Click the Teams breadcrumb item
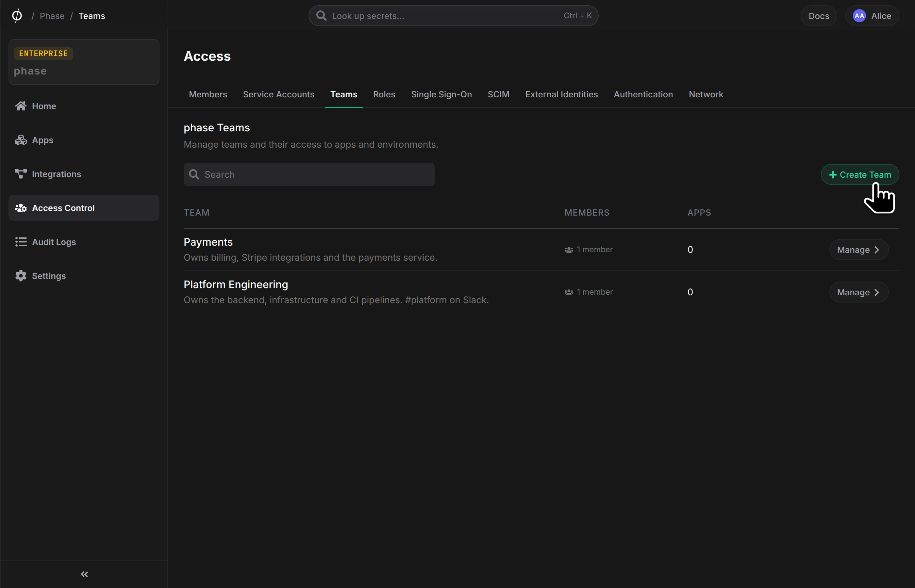The image size is (915, 588). 91,16
